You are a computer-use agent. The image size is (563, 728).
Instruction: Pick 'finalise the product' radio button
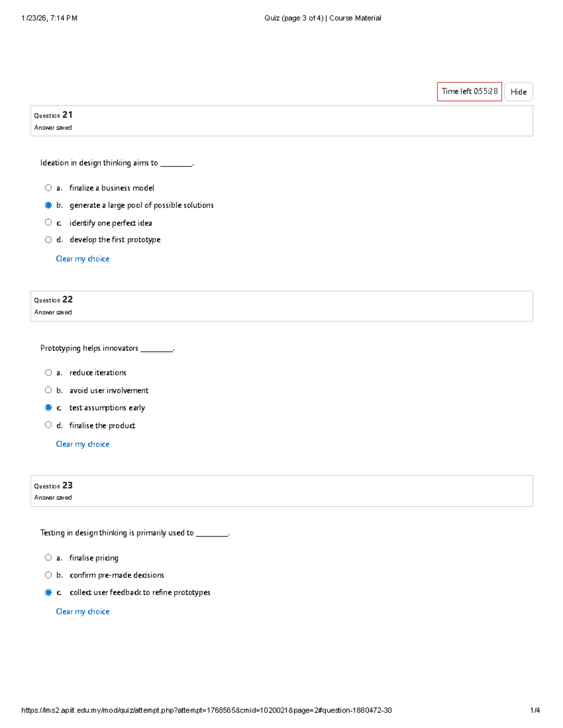point(48,425)
